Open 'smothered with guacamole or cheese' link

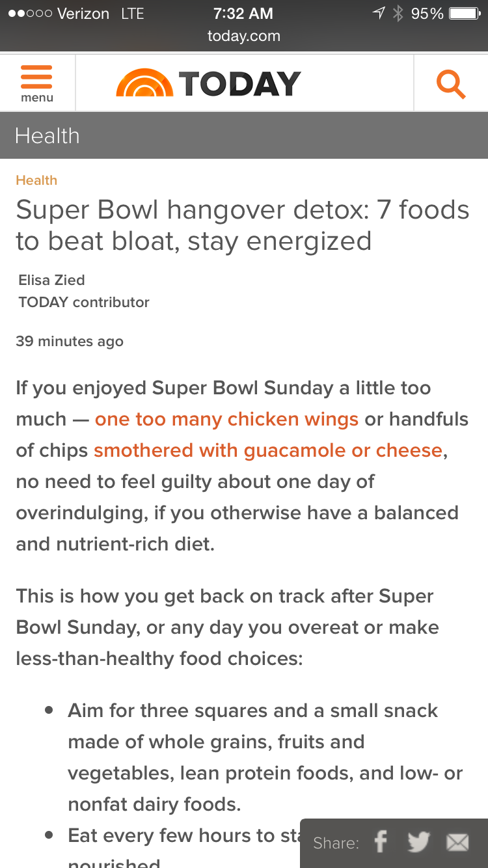pyautogui.click(x=268, y=450)
